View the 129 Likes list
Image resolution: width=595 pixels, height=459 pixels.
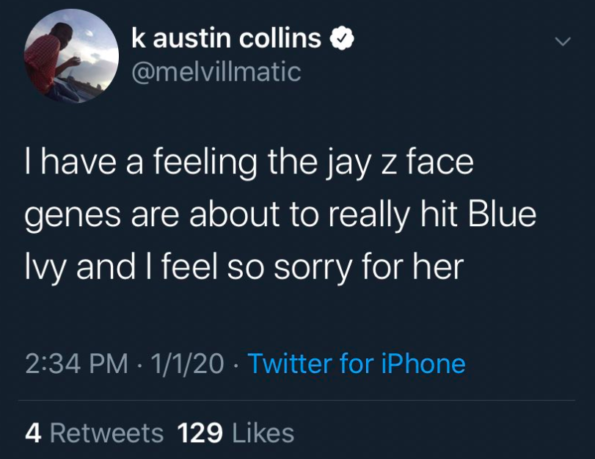point(236,433)
